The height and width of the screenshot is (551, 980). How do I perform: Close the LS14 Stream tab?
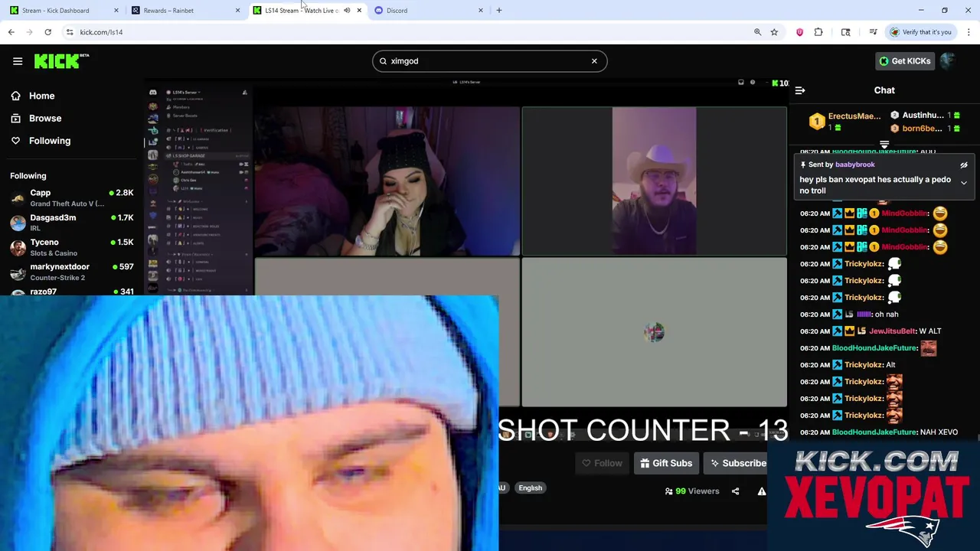359,11
